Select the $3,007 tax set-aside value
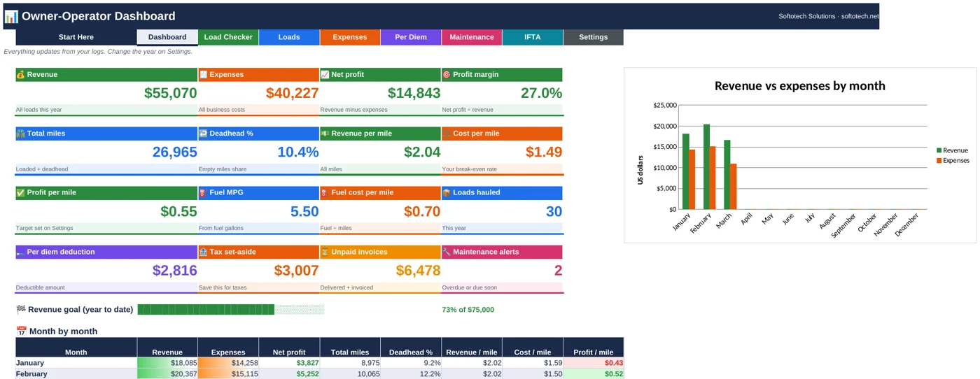 [x=296, y=270]
